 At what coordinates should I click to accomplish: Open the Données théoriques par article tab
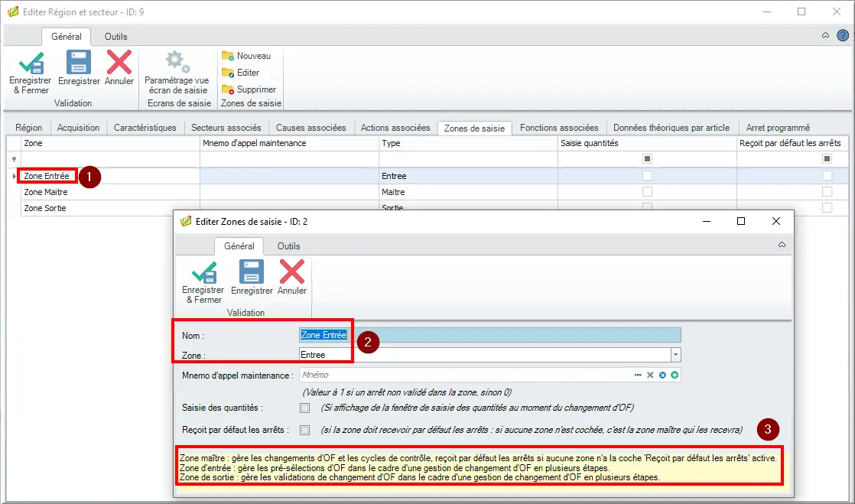(671, 128)
